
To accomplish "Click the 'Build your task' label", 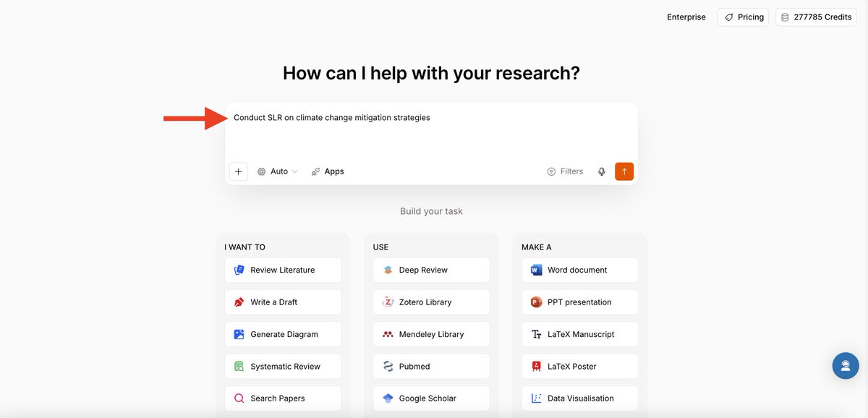I will [431, 211].
